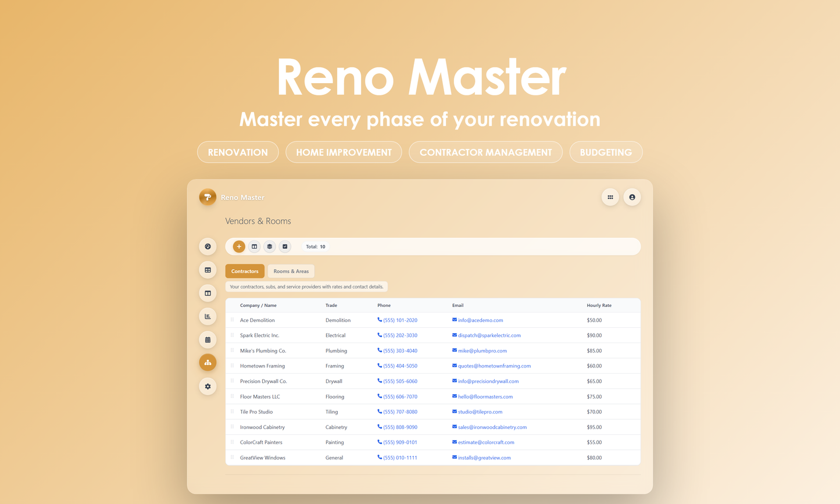Email installs@greatview.com
Screen dimensions: 840x504
[x=481, y=457]
